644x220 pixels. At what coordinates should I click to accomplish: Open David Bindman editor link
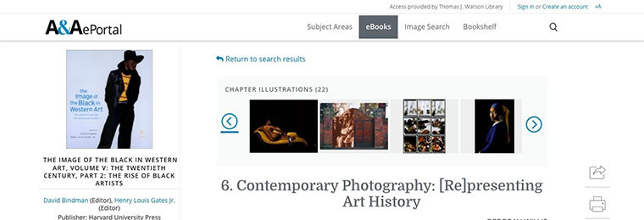pyautogui.click(x=66, y=200)
